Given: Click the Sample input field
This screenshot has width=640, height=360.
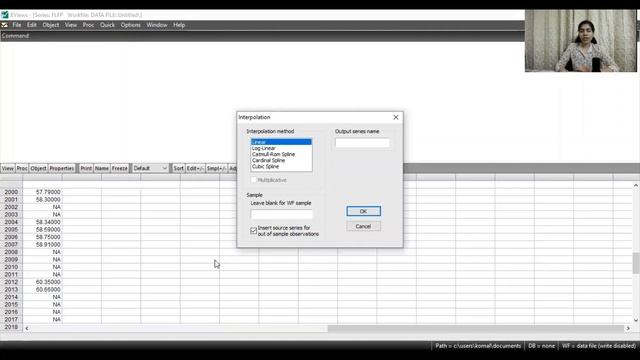Looking at the screenshot, I should (x=282, y=214).
